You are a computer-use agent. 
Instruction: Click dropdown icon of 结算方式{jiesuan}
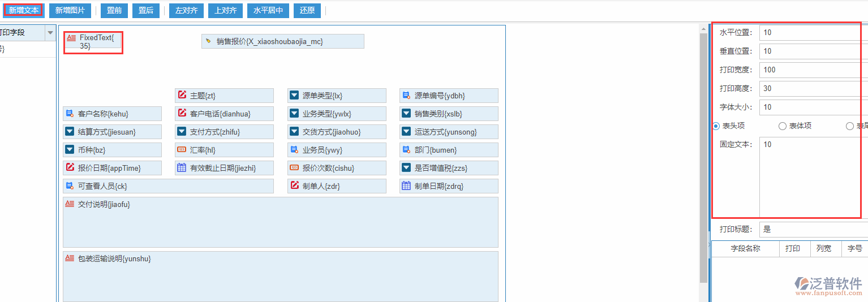point(70,131)
